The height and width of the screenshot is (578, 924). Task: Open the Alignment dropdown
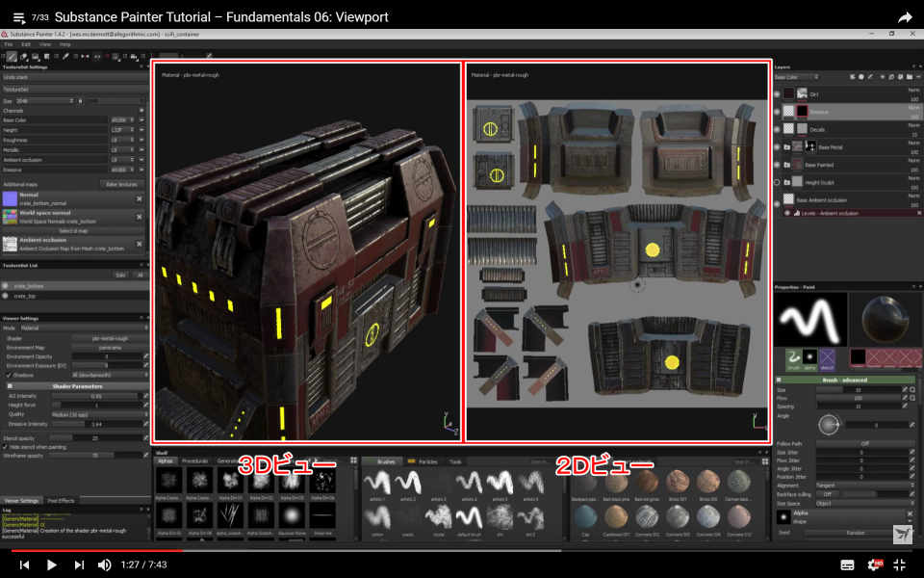[865, 486]
